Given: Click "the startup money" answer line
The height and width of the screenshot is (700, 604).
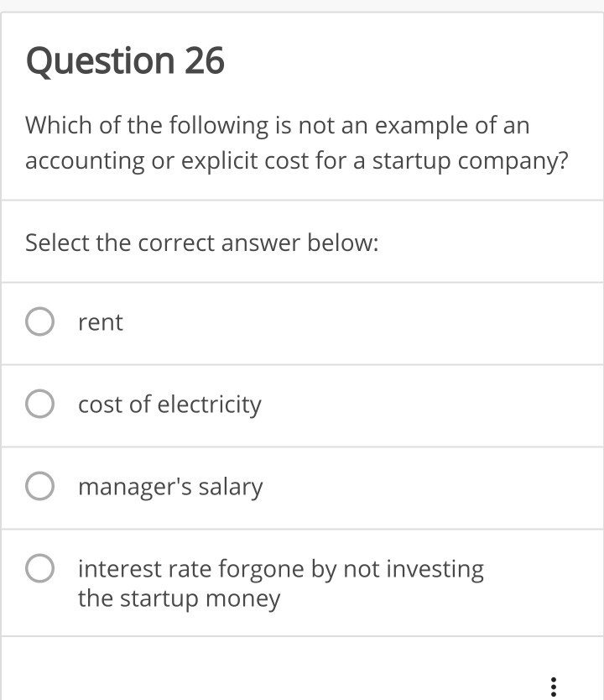Looking at the screenshot, I should pyautogui.click(x=179, y=598).
